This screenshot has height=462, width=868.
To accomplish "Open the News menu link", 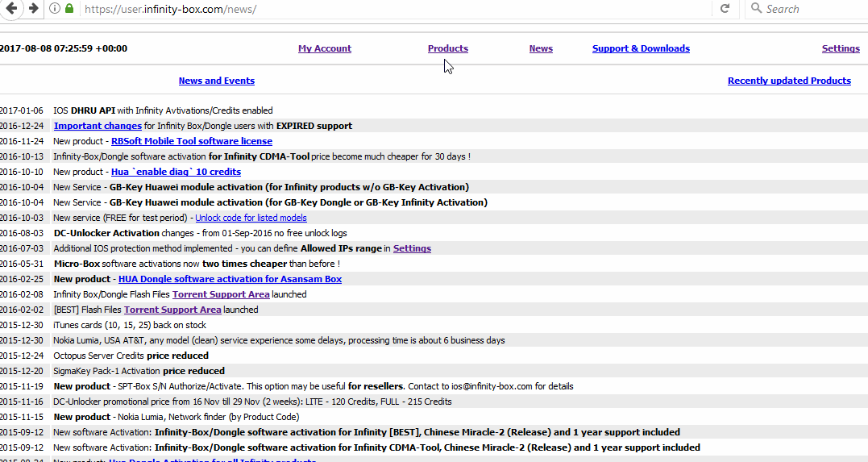I will 541,48.
